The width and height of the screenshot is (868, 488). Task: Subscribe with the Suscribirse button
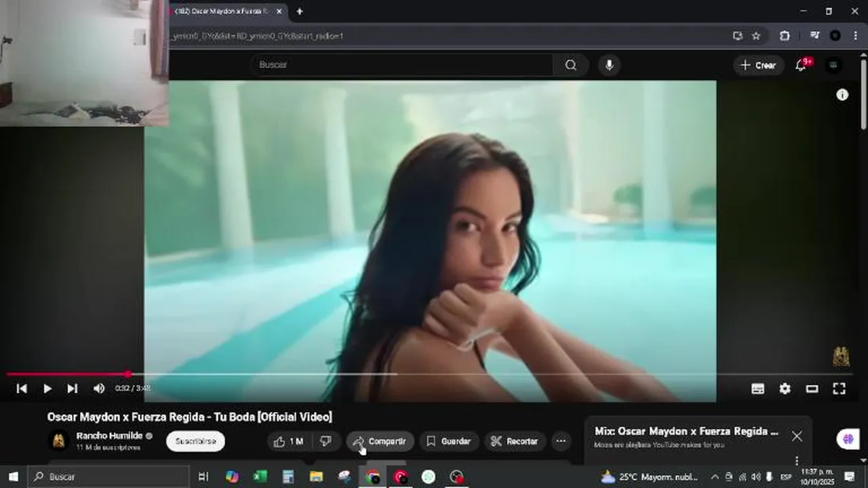pyautogui.click(x=195, y=441)
